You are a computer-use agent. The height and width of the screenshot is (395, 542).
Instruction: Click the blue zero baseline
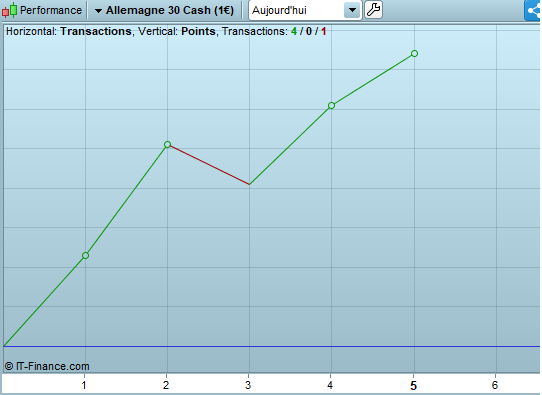[x=271, y=346]
